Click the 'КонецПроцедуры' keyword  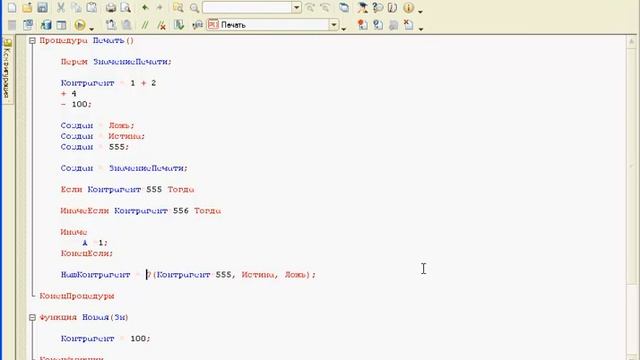pos(77,296)
